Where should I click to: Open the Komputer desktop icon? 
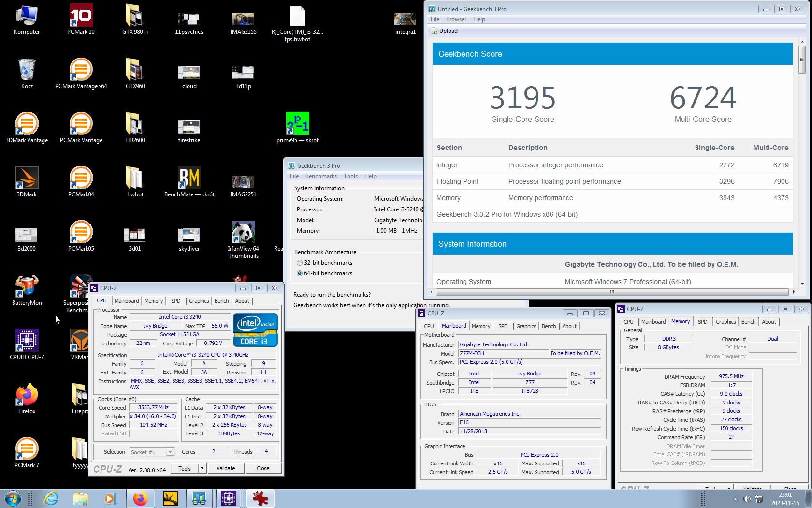click(27, 19)
